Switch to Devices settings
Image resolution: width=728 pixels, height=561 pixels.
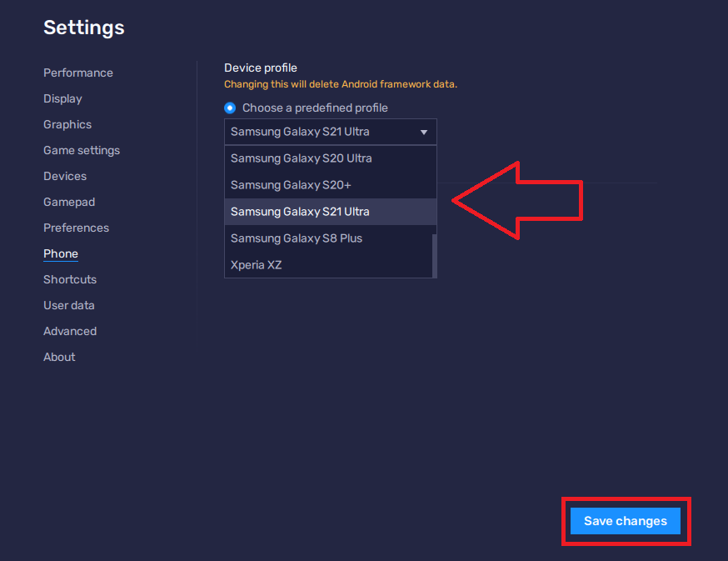(x=65, y=176)
